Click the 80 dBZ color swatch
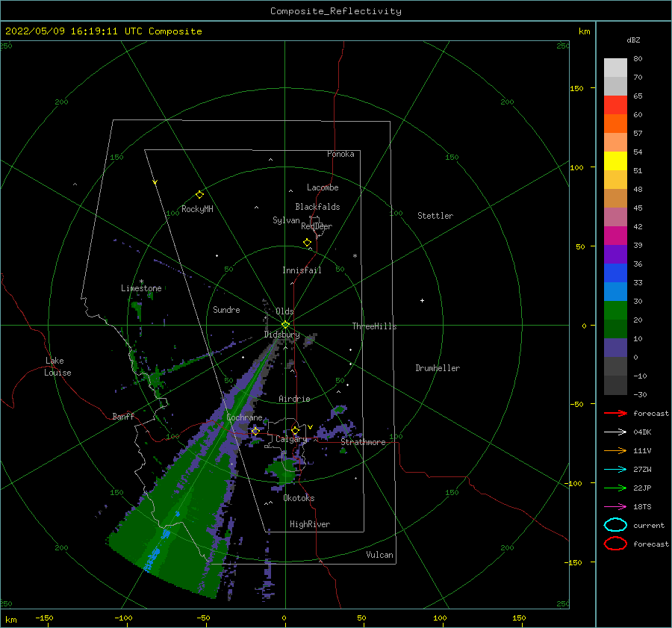The width and height of the screenshot is (672, 628). pos(615,68)
